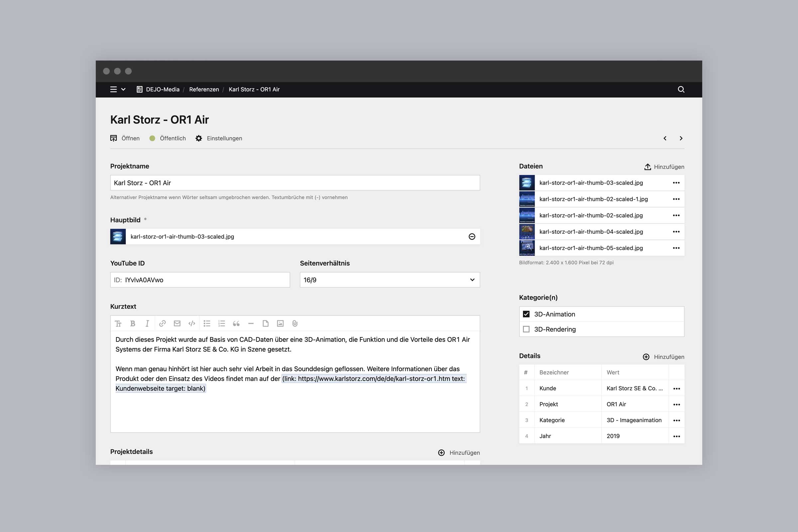Open the search magnifier icon
Viewport: 798px width, 532px height.
coord(681,89)
